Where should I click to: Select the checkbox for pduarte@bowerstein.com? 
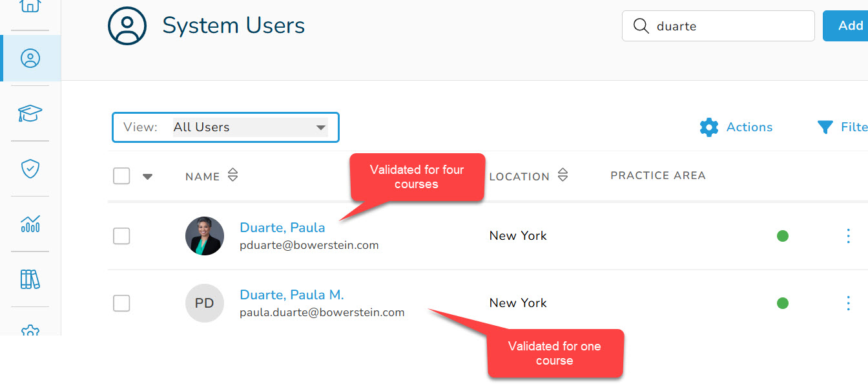(121, 236)
